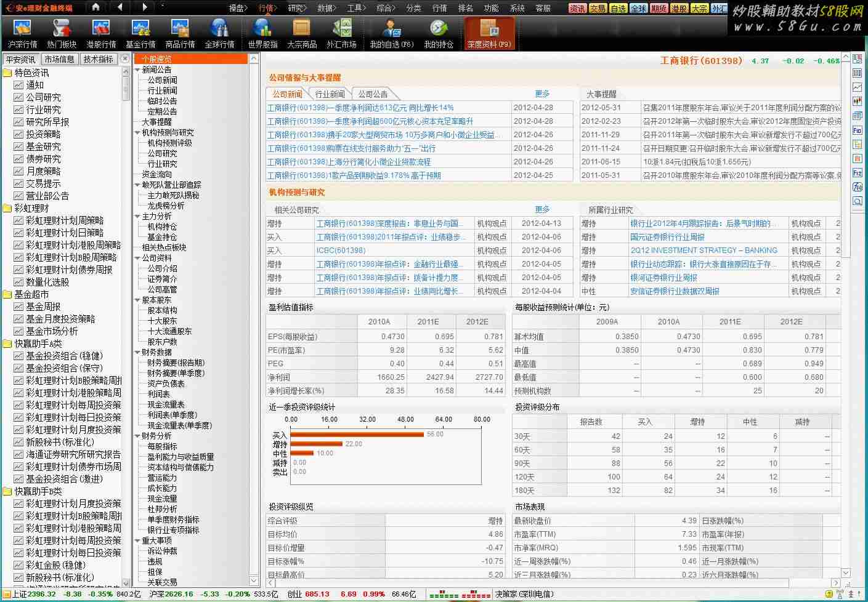868x602 pixels.
Task: Collapse the 公司资料 tree node
Action: point(137,258)
